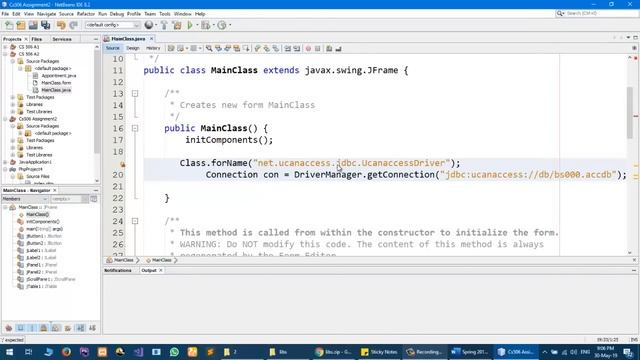Click the Save All toolbar icon
This screenshot has height=360, width=640.
tap(45, 25)
